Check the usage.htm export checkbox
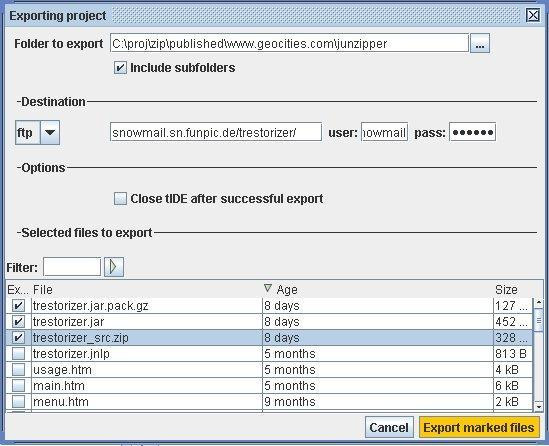Image resolution: width=549 pixels, height=446 pixels. coord(18,370)
